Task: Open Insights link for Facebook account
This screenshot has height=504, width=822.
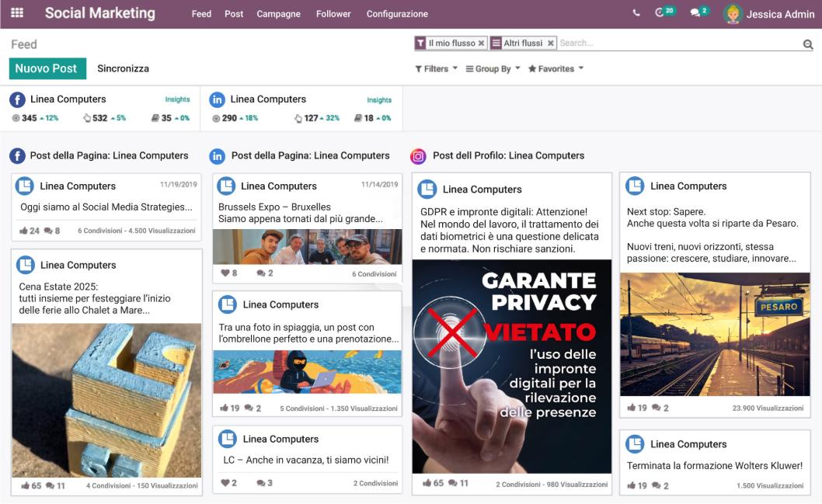Action: tap(177, 99)
